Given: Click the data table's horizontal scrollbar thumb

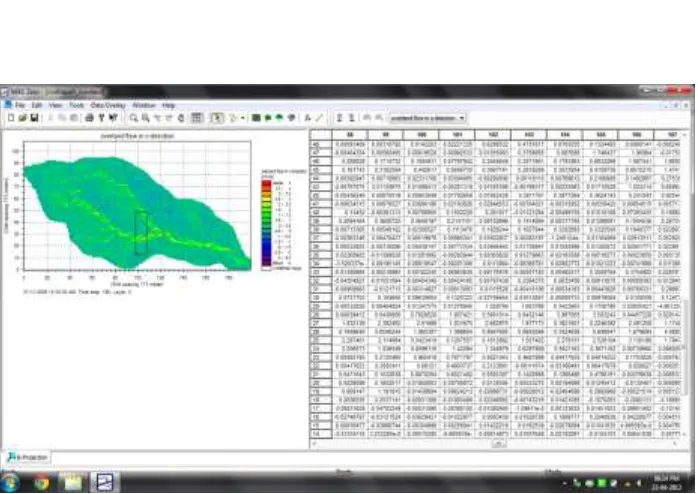Looking at the screenshot, I should point(498,444).
